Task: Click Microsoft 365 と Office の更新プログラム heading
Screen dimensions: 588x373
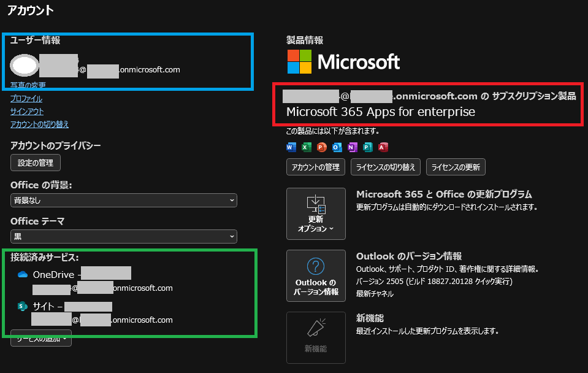Action: coord(444,194)
